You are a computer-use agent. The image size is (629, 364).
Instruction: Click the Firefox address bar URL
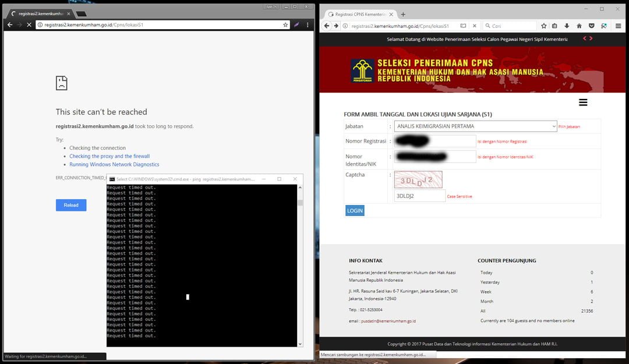tap(400, 26)
